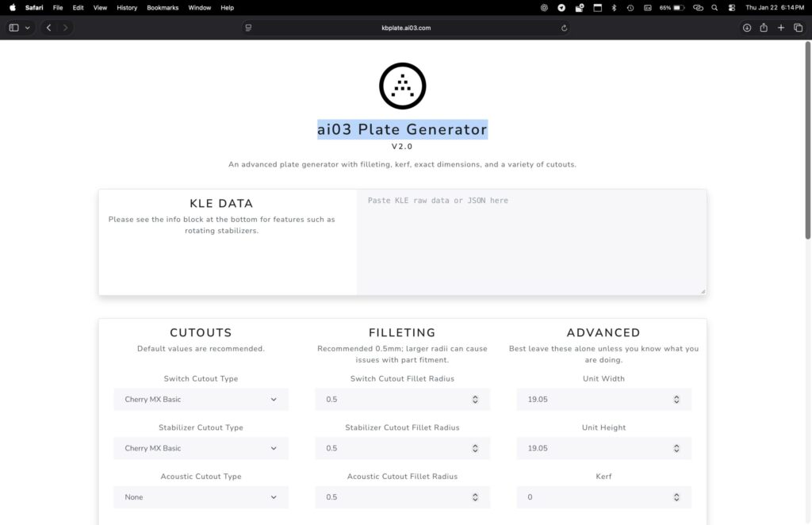Click the Share icon in Safari toolbar

click(x=764, y=28)
